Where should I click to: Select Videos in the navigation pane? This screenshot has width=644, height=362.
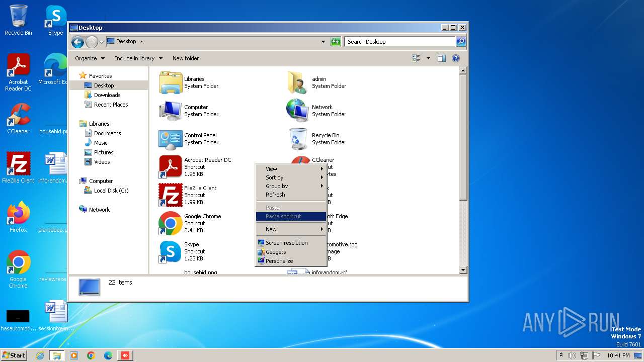[x=102, y=162]
